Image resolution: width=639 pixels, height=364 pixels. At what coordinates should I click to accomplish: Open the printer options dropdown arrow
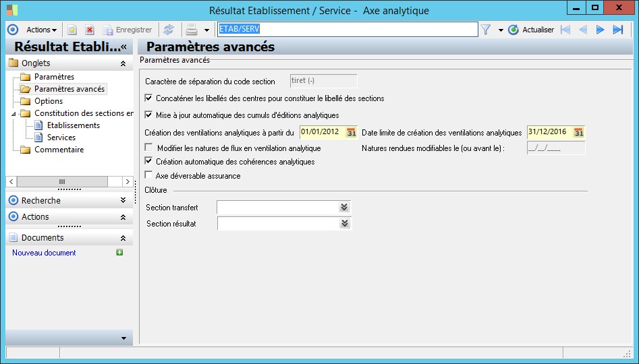point(206,30)
